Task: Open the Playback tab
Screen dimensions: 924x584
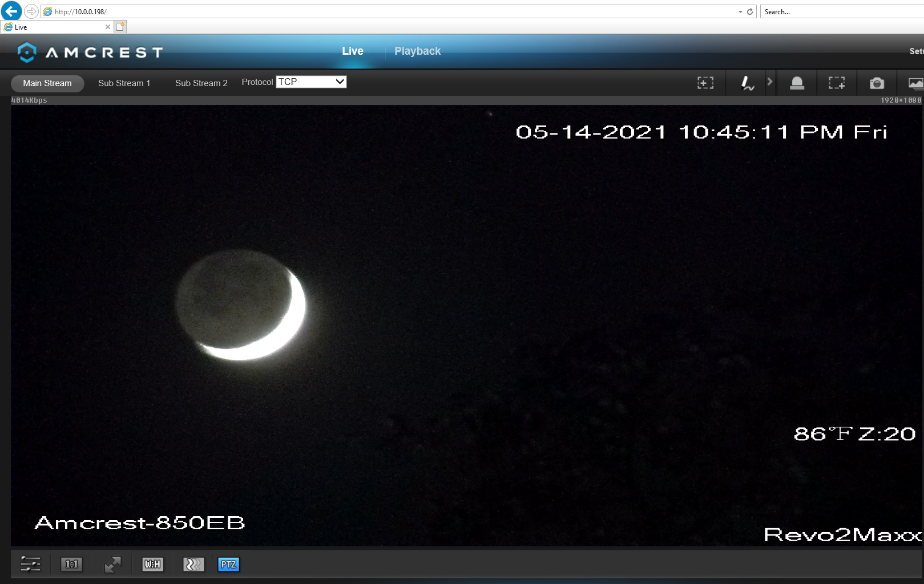Action: pyautogui.click(x=418, y=51)
